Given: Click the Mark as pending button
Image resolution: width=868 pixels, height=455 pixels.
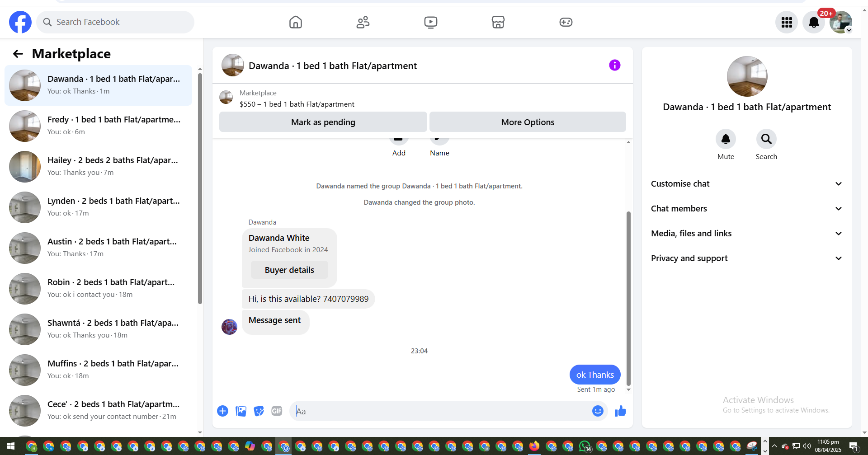Looking at the screenshot, I should pyautogui.click(x=323, y=122).
